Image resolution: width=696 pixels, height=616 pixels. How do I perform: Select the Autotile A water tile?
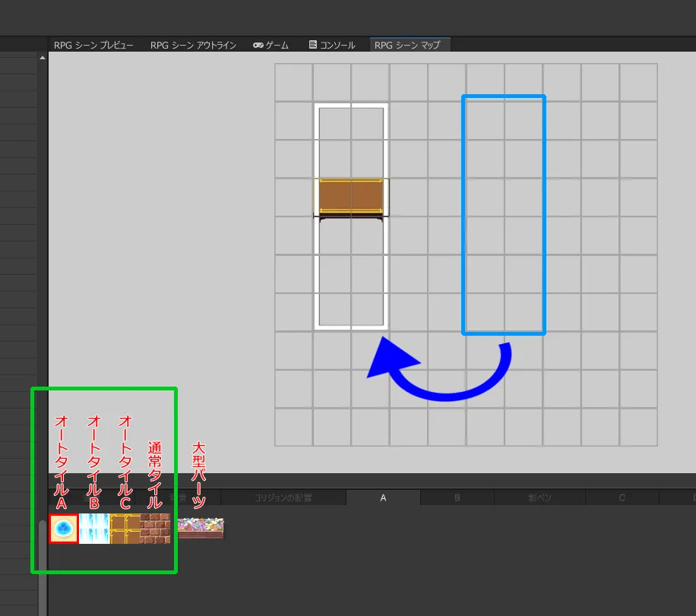64,528
